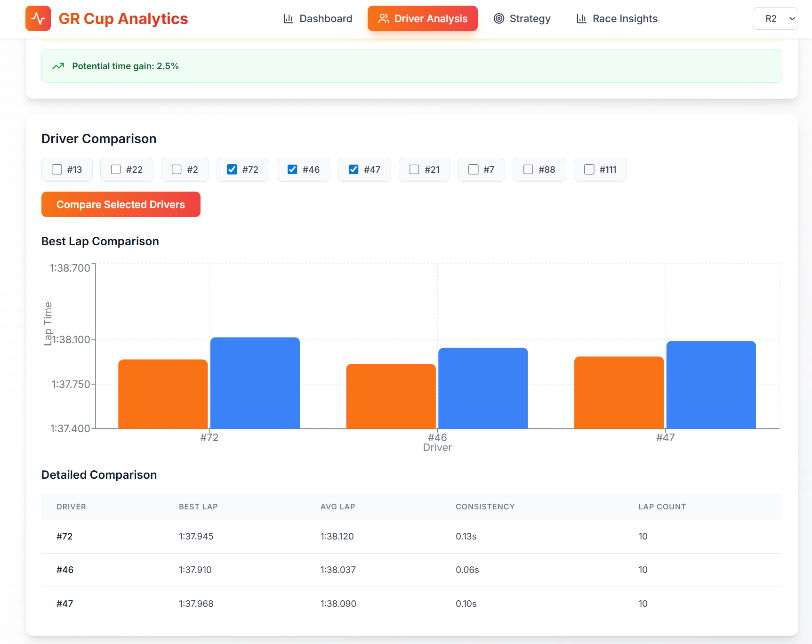Click the orange bar for driver #72
This screenshot has height=644, width=812.
[x=163, y=394]
